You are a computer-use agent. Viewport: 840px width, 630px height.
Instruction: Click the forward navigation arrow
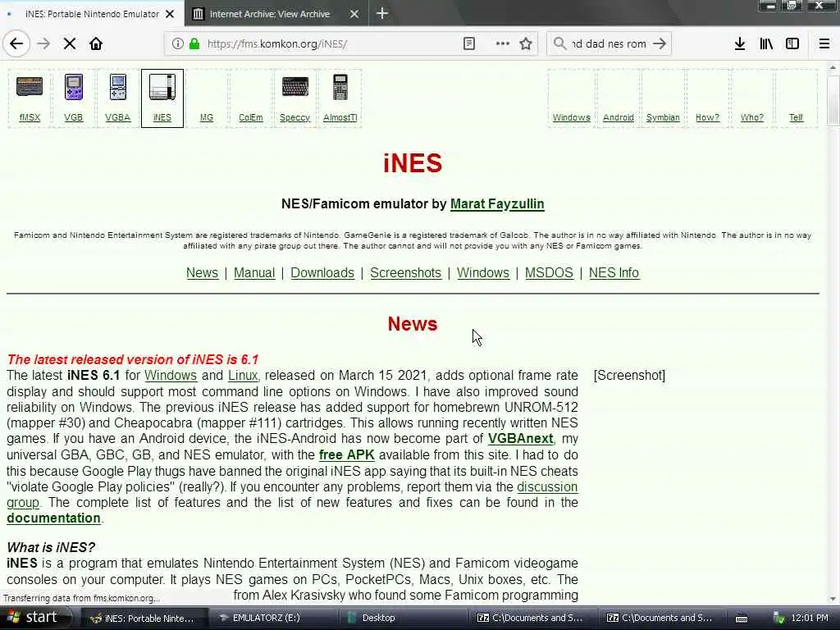(43, 43)
